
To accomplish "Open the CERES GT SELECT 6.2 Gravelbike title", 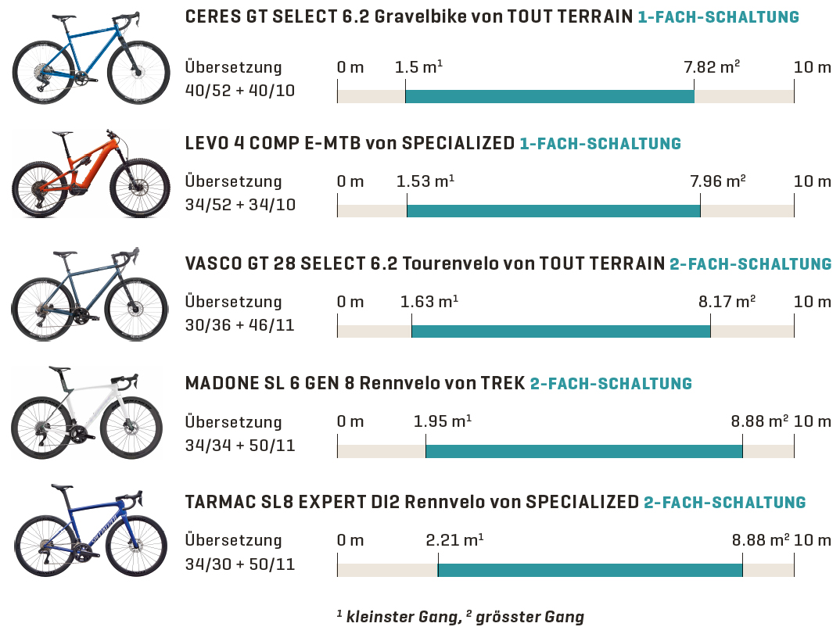I will pyautogui.click(x=409, y=17).
